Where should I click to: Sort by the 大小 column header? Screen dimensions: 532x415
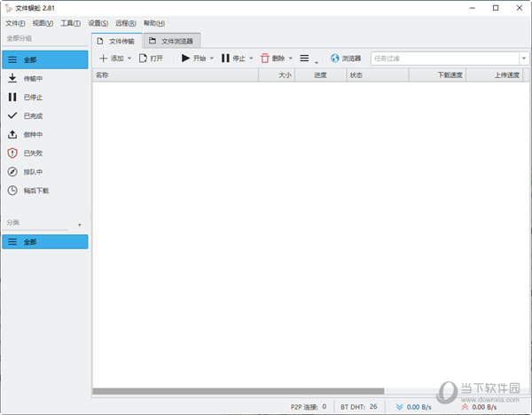(277, 75)
